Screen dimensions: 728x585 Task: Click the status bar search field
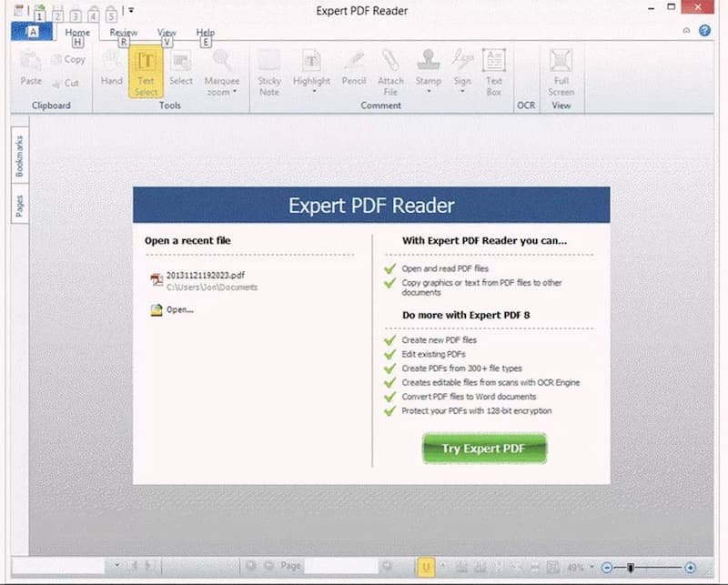pos(59,566)
